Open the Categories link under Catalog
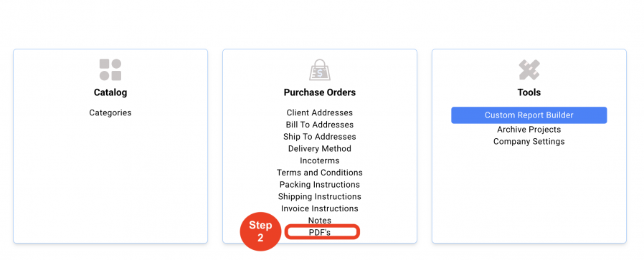644x260 pixels. click(x=110, y=112)
